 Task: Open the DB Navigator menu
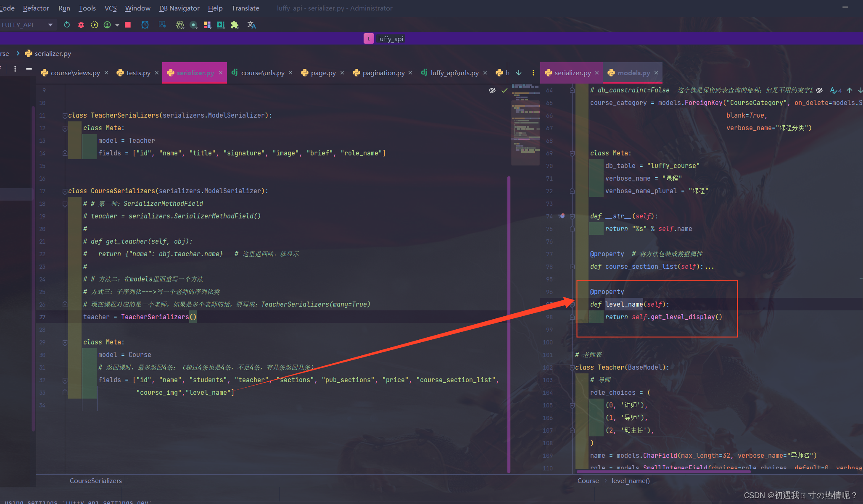point(179,8)
